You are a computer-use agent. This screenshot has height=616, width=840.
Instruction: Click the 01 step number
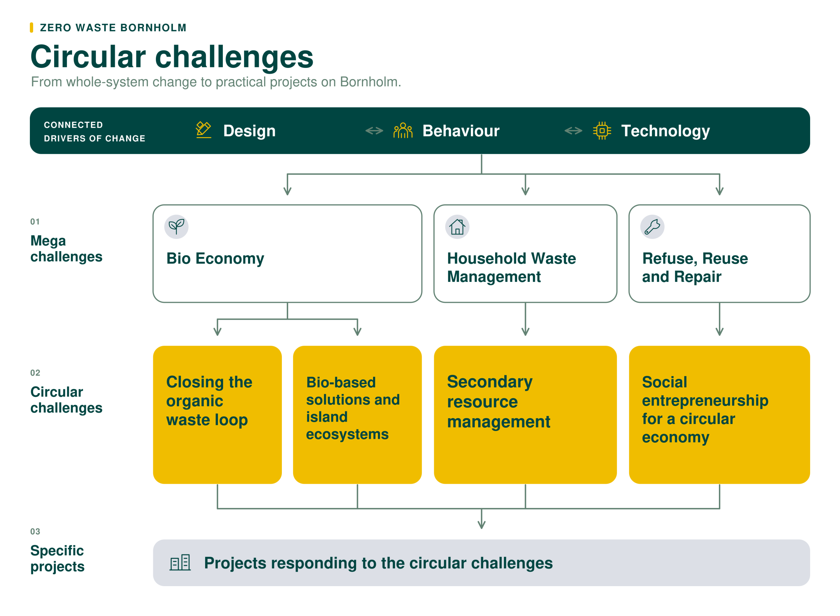(x=35, y=222)
